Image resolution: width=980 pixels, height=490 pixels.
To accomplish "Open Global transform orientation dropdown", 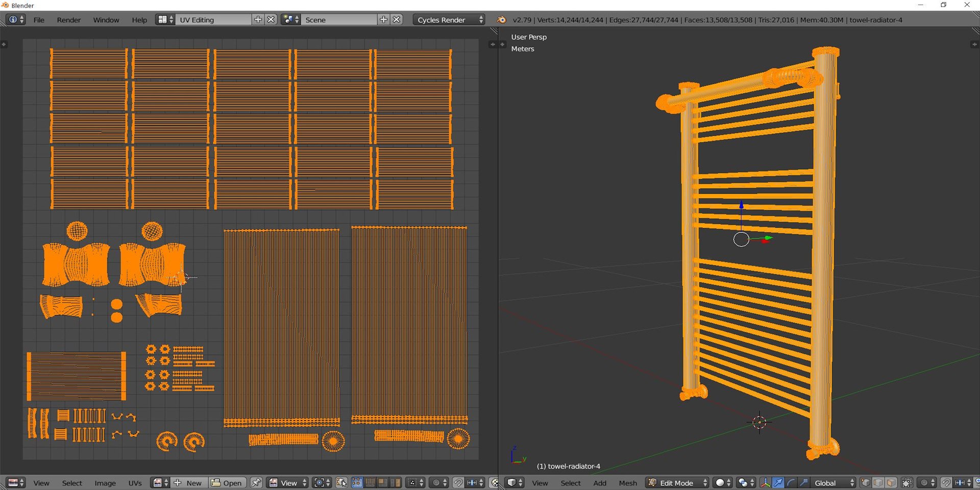I will pos(833,483).
